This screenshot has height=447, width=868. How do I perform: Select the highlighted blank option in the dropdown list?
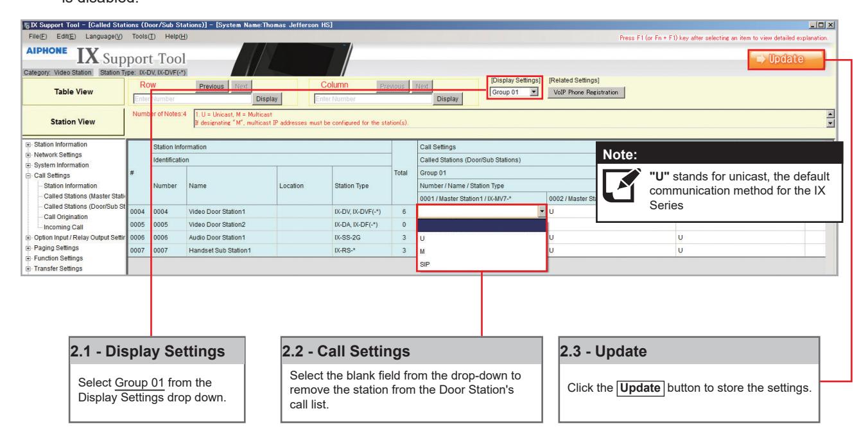(x=482, y=225)
